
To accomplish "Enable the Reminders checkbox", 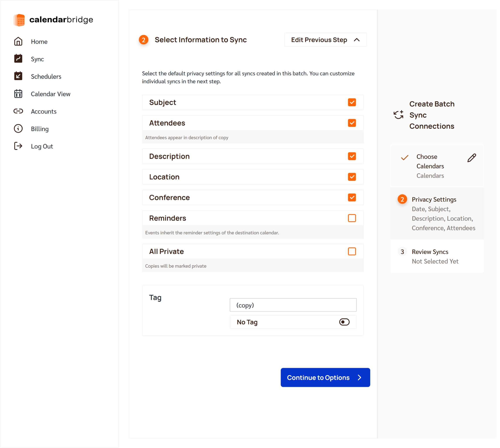I will 352,218.
